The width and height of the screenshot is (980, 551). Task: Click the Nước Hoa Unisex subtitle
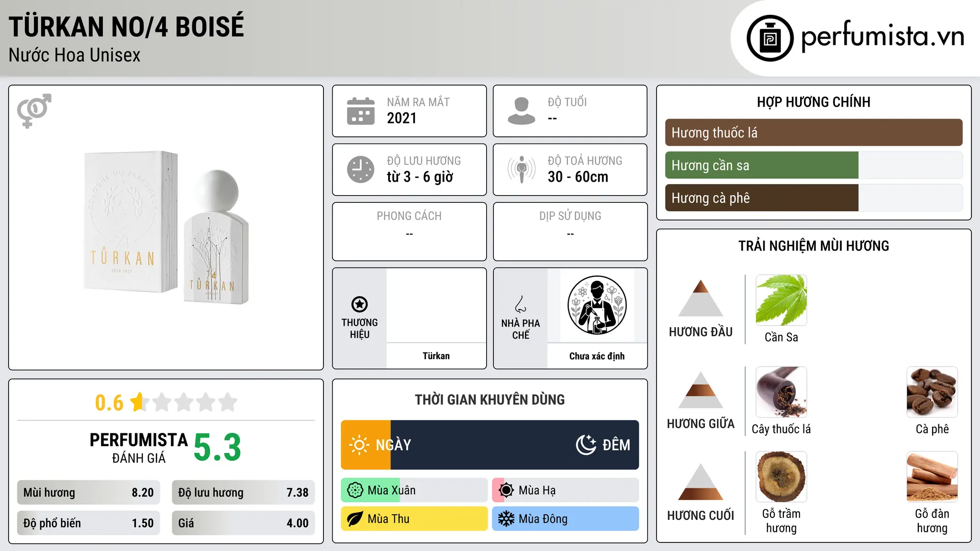[75, 55]
